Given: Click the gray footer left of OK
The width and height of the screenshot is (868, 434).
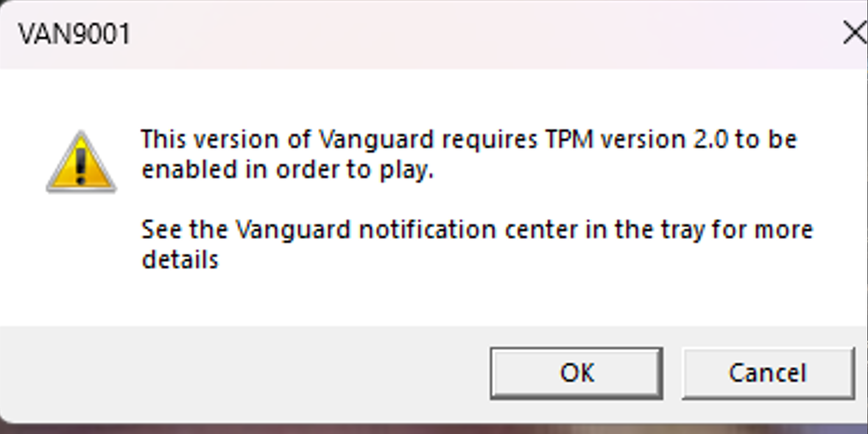Looking at the screenshot, I should 244,372.
